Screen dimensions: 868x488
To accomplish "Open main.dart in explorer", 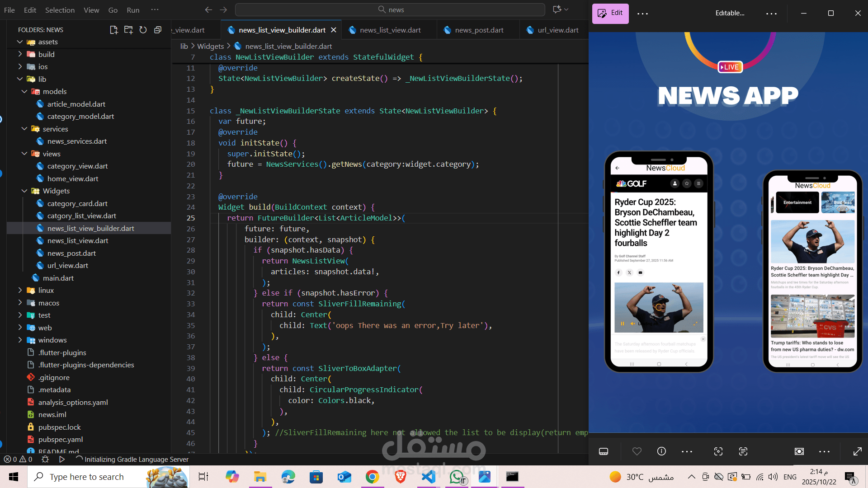I will coord(58,278).
